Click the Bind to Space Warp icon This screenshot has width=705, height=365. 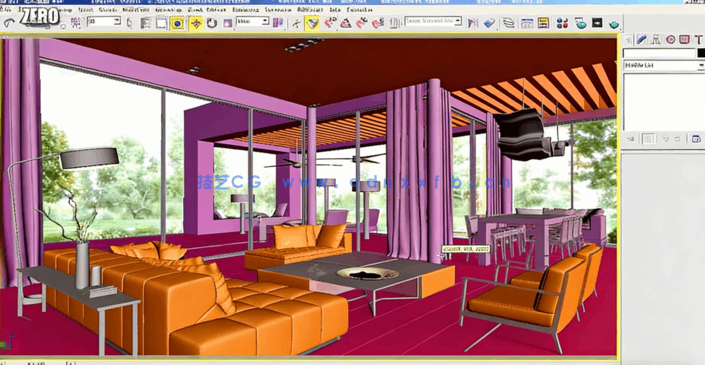[76, 22]
